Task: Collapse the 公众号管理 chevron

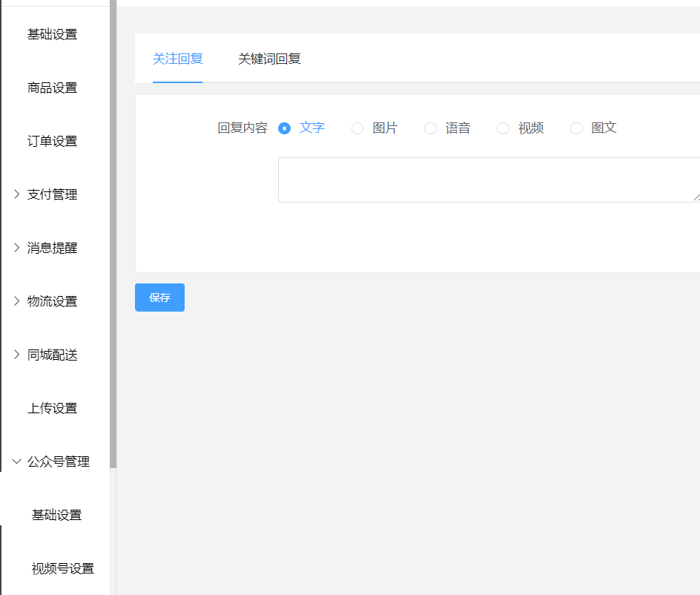Action: tap(16, 461)
